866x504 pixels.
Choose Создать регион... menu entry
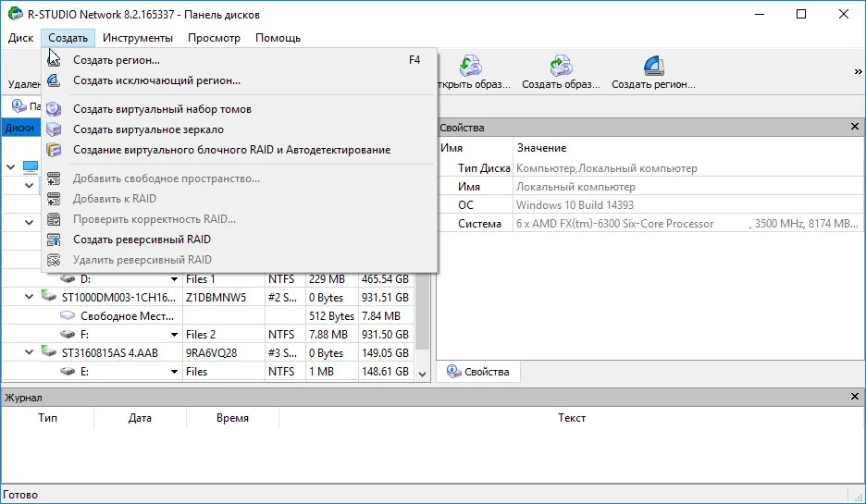coord(239,60)
